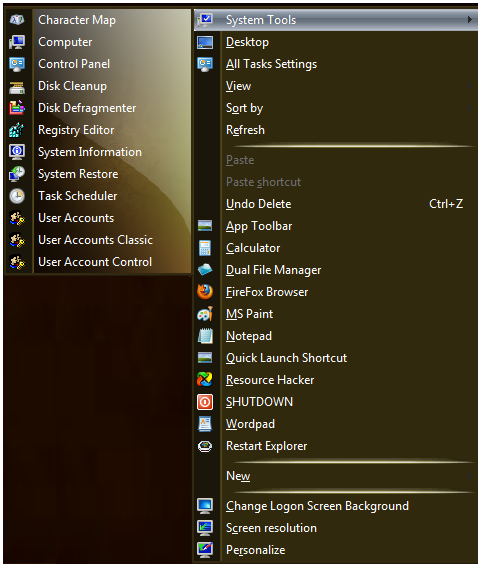Image resolution: width=481 pixels, height=567 pixels.
Task: Click the red SHUTDOWN icon
Action: 205,402
